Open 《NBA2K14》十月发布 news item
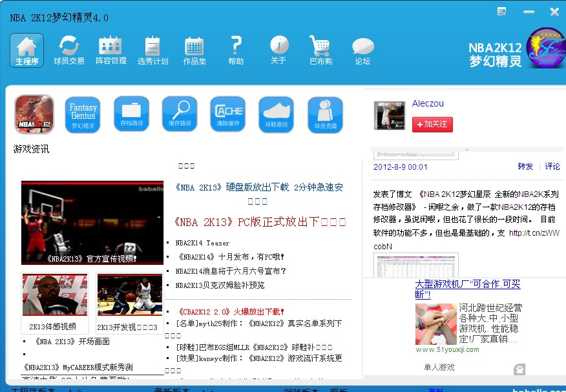Image resolution: width=566 pixels, height=392 pixels. click(231, 257)
